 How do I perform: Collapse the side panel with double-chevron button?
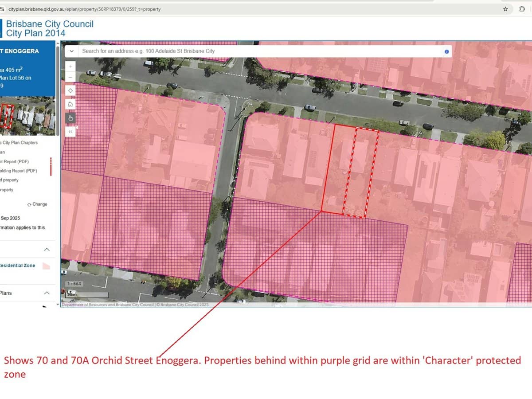[x=70, y=132]
